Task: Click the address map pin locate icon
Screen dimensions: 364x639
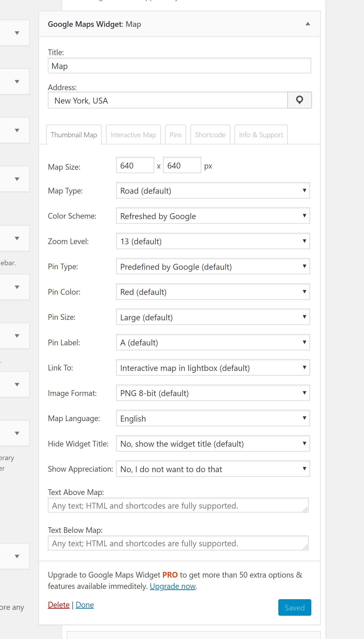Action: point(299,100)
